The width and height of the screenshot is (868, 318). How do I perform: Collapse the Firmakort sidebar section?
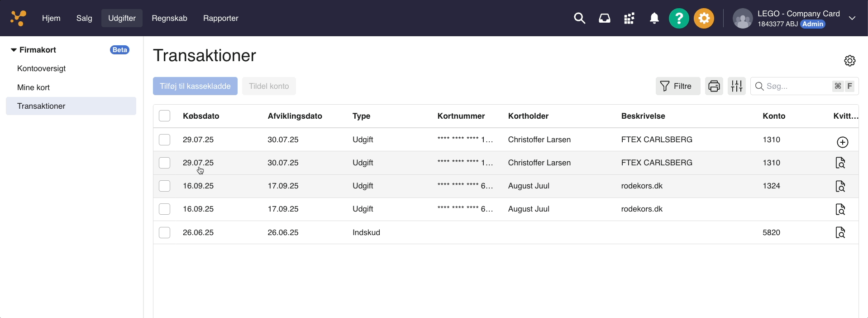[14, 50]
